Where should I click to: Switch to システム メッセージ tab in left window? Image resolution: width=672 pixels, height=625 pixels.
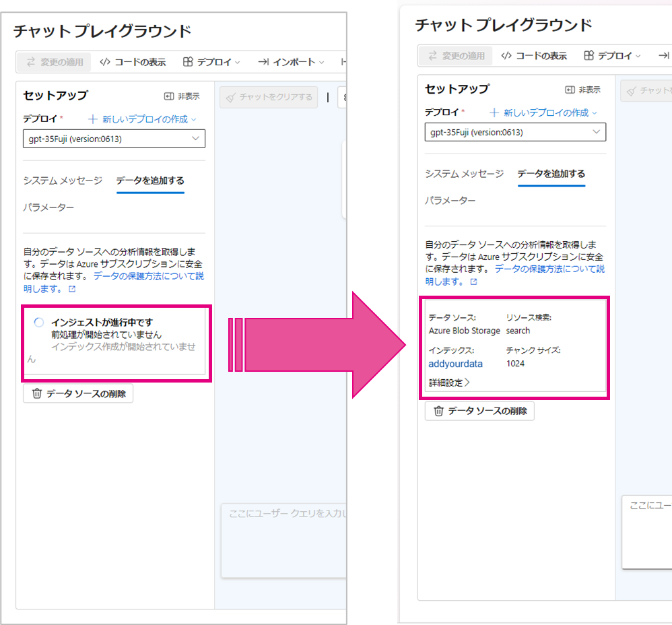click(x=63, y=180)
